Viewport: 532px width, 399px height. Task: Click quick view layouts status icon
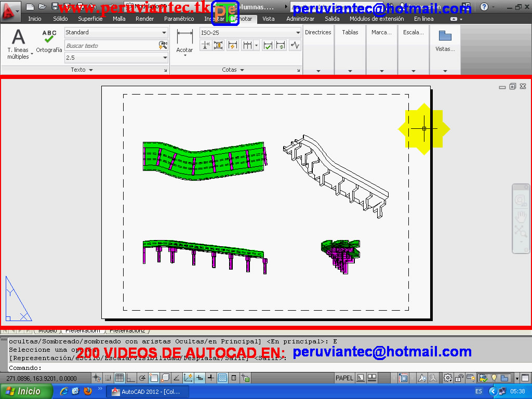pos(361,378)
